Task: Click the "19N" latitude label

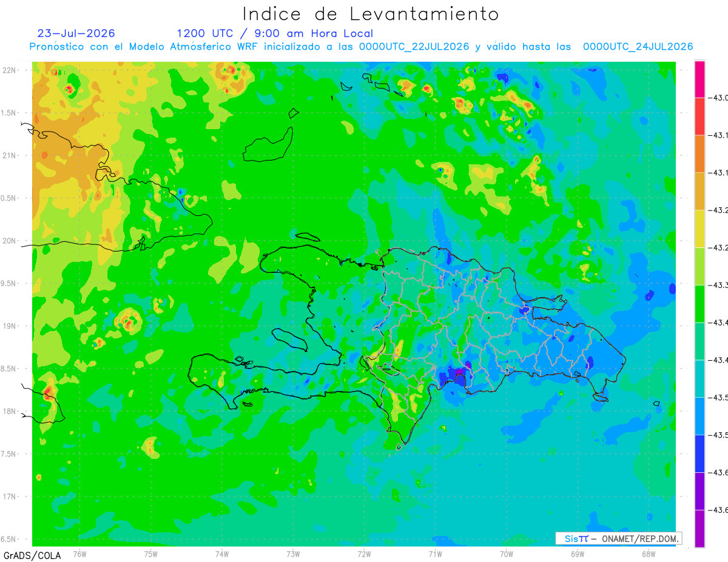Action: 10,326
